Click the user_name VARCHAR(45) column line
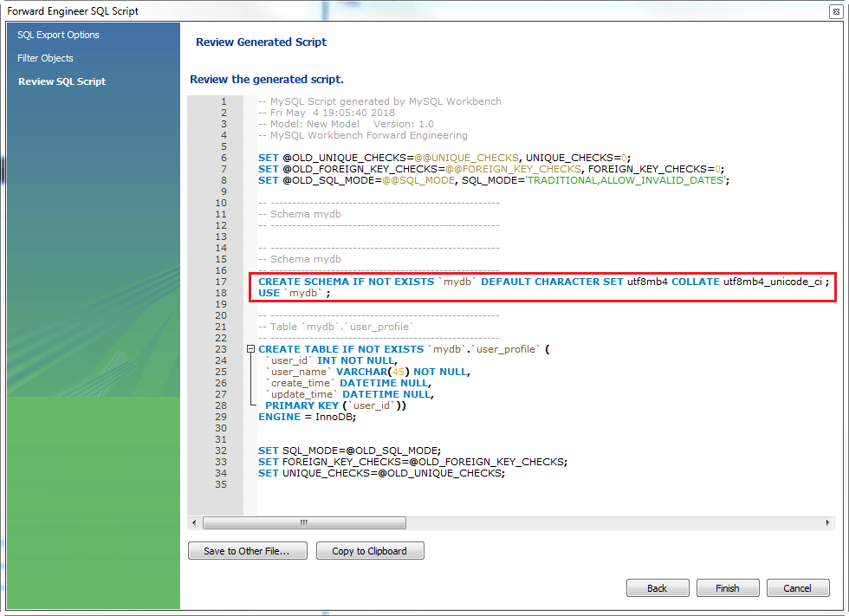This screenshot has width=849, height=616. click(364, 371)
